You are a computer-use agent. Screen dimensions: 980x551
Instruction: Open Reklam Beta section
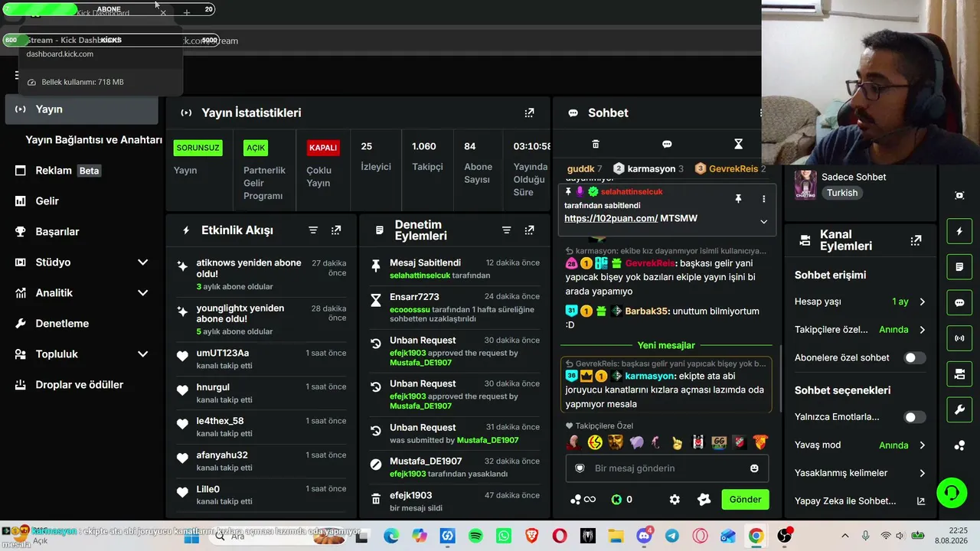click(81, 171)
